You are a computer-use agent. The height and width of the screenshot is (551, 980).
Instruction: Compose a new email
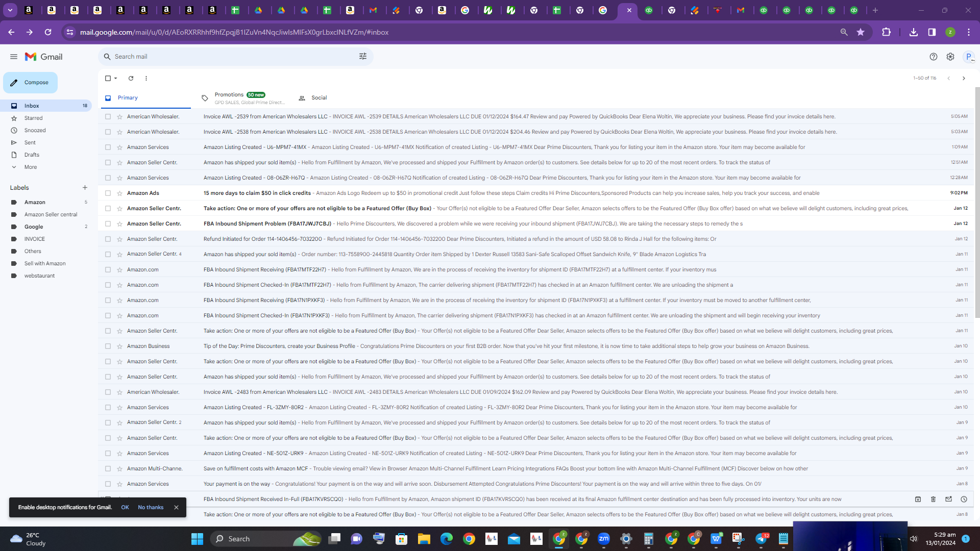pyautogui.click(x=30, y=83)
